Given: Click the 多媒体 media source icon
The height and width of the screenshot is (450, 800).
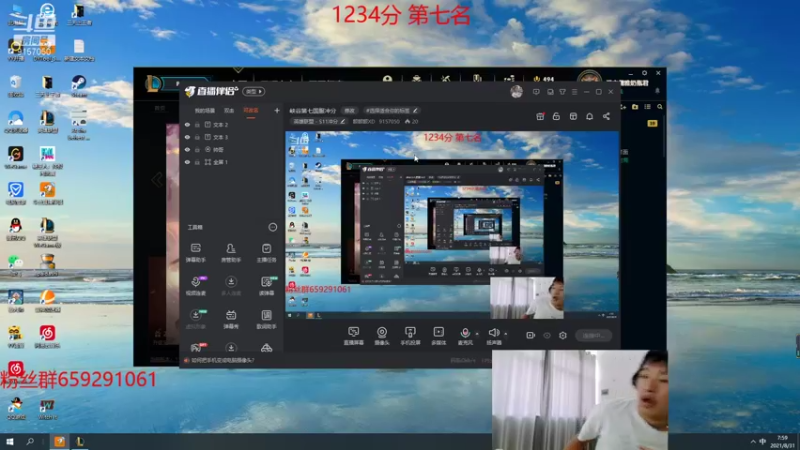Looking at the screenshot, I should pos(438,336).
